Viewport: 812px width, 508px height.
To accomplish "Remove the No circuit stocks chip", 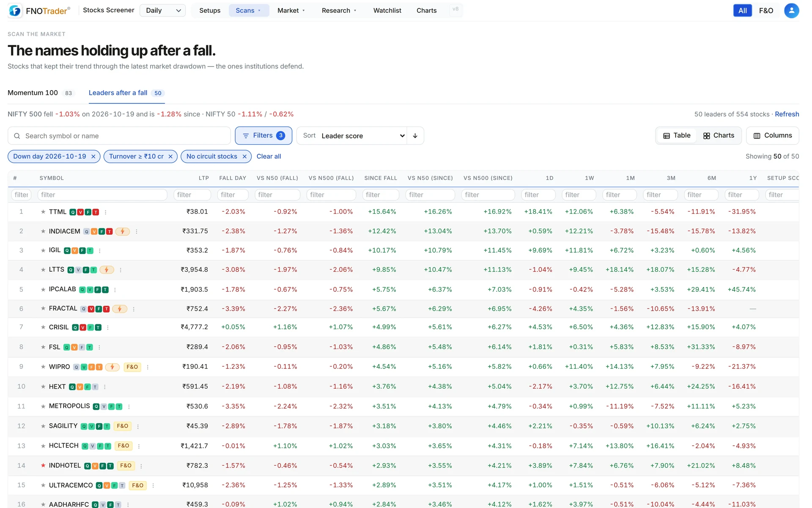I will [x=244, y=157].
